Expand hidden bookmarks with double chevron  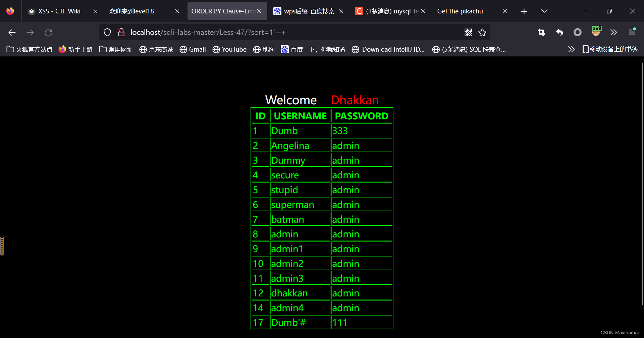(571, 49)
